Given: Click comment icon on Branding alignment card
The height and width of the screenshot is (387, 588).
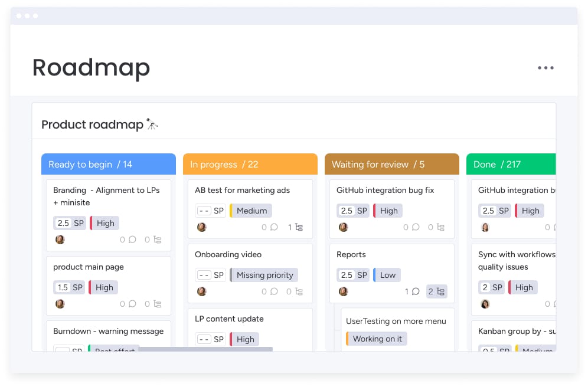Looking at the screenshot, I should click(x=132, y=240).
